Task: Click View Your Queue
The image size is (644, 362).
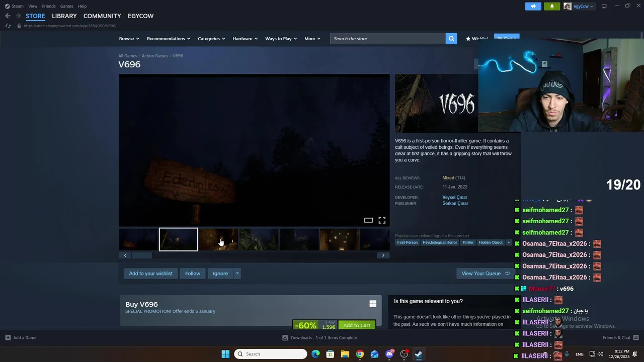Action: tap(486, 274)
